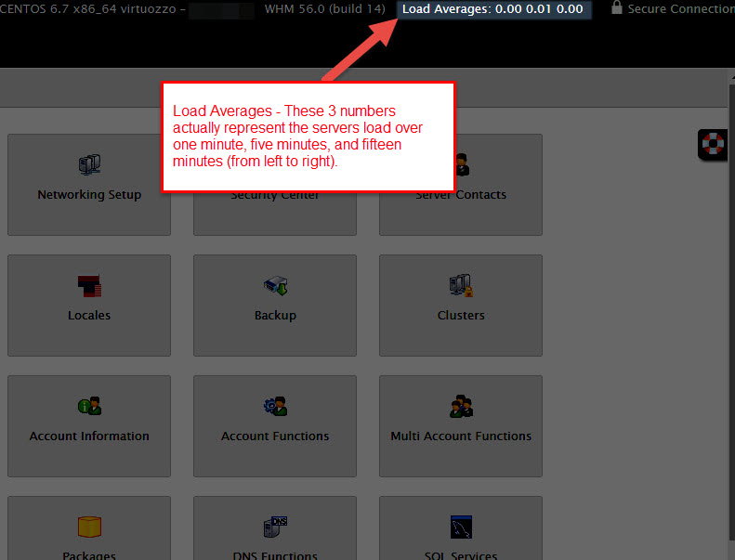Select the Locales label
This screenshot has width=735, height=560.
89,315
